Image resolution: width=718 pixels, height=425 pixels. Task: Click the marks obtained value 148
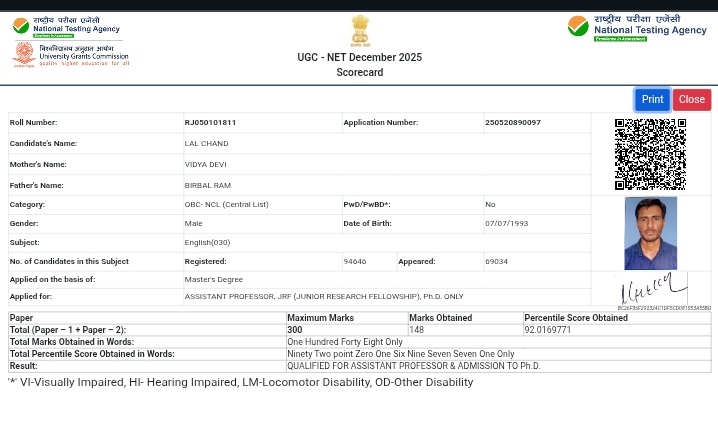point(416,330)
